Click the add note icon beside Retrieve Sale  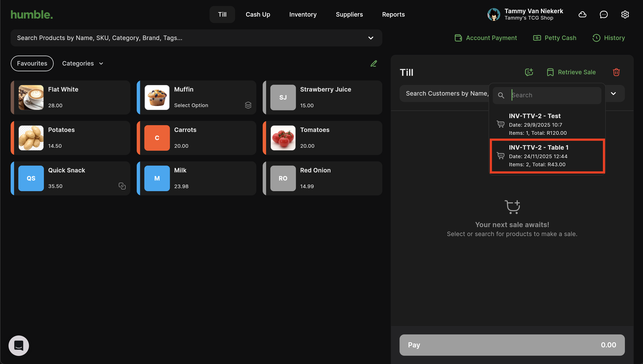click(529, 72)
